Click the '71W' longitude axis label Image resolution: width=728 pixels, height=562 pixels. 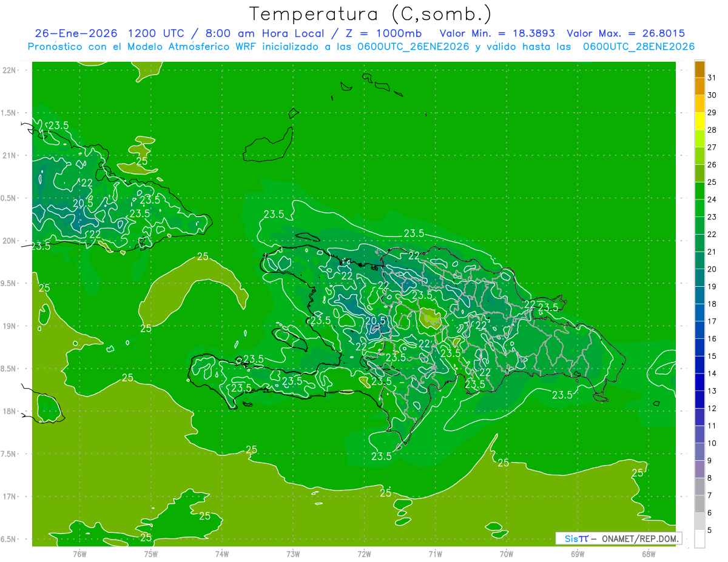coord(435,555)
